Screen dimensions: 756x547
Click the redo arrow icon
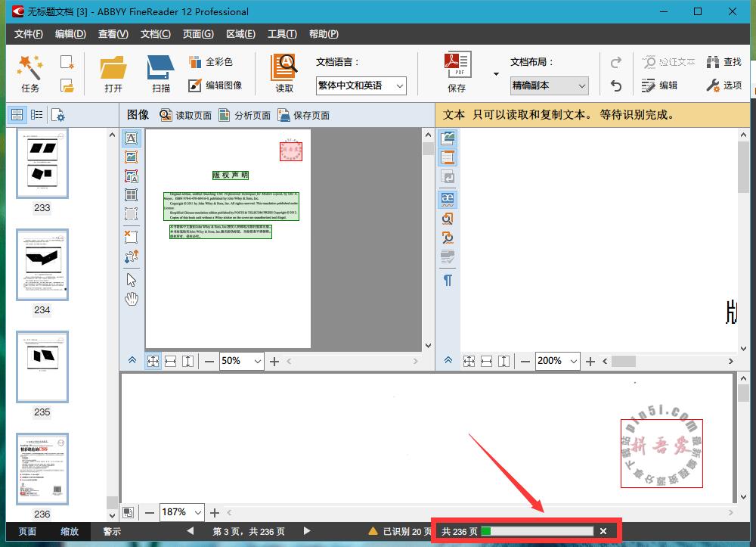(615, 62)
